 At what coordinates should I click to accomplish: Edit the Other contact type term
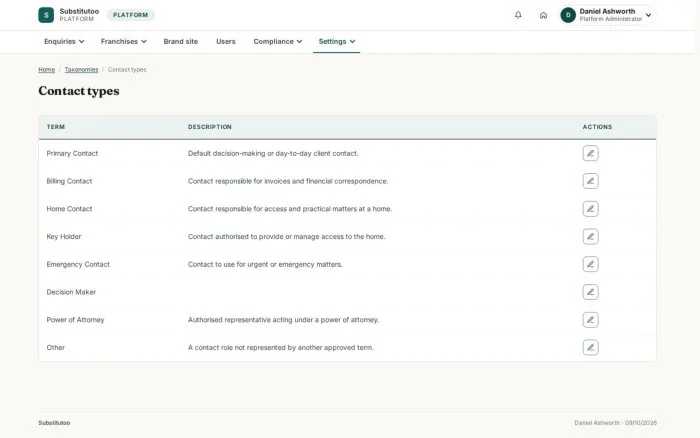tap(590, 347)
